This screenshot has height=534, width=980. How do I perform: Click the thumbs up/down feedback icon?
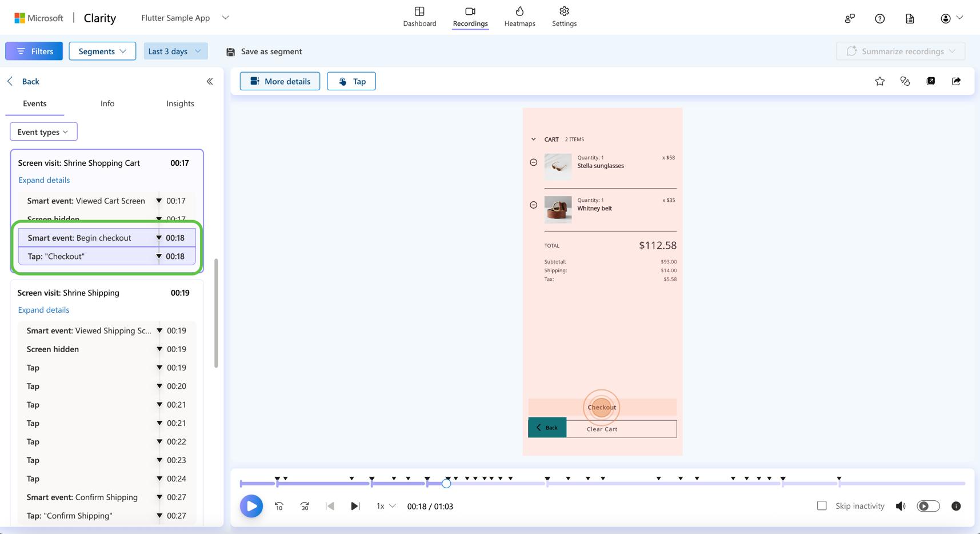905,81
